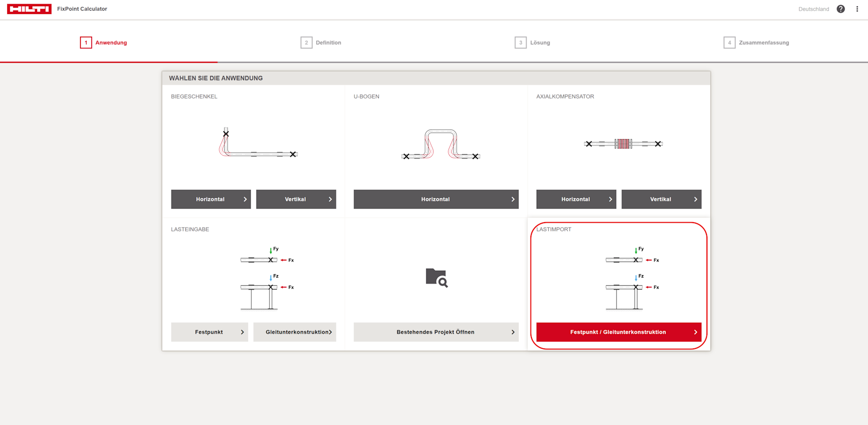The width and height of the screenshot is (868, 425).
Task: Click the Lasteingabe force diagram
Action: click(x=267, y=278)
